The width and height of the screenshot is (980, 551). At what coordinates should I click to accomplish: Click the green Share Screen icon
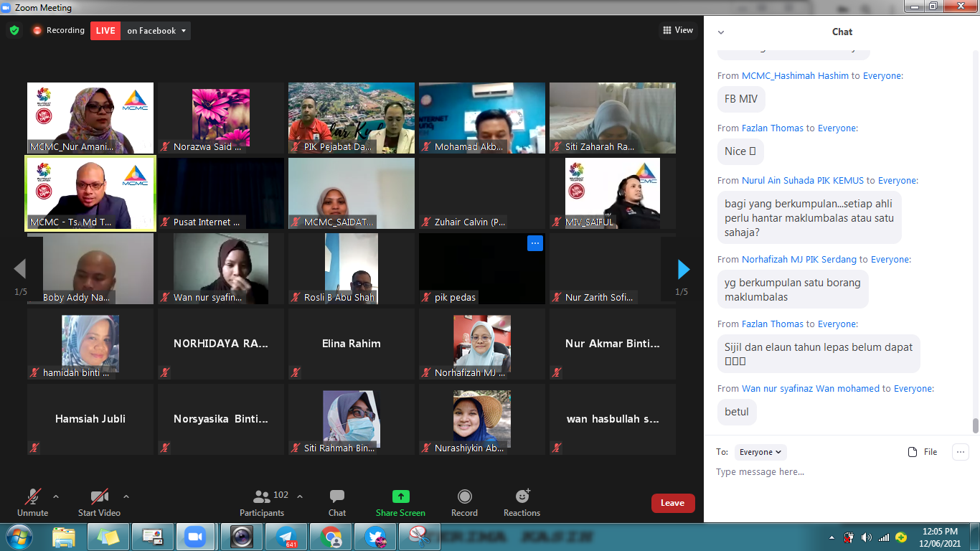tap(400, 496)
